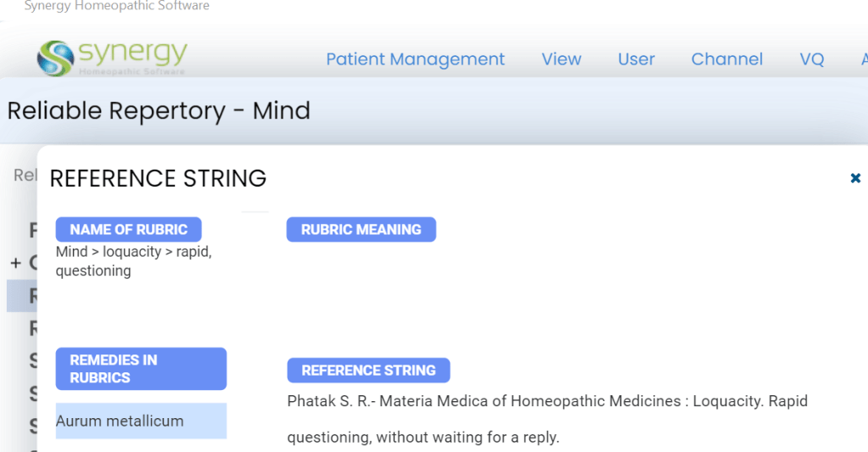Click the Synergy logo icon
The height and width of the screenshot is (452, 868).
tap(56, 59)
